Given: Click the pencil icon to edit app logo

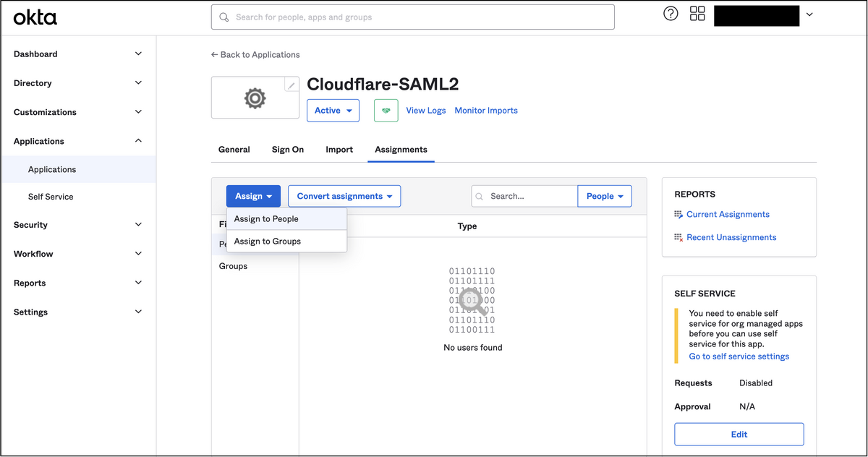Looking at the screenshot, I should (x=292, y=84).
